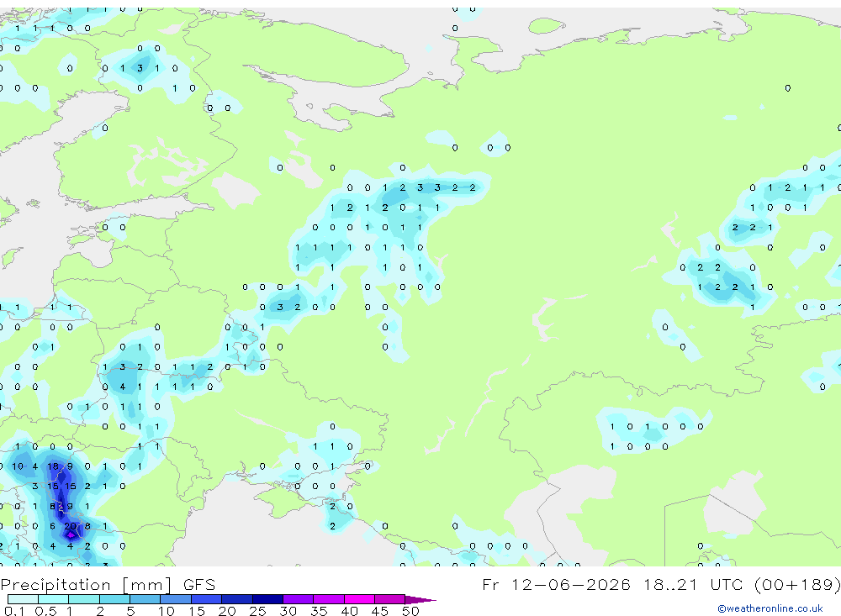The image size is (841, 616).
Task: Click the '45' legend scale label
Action: pos(380,611)
